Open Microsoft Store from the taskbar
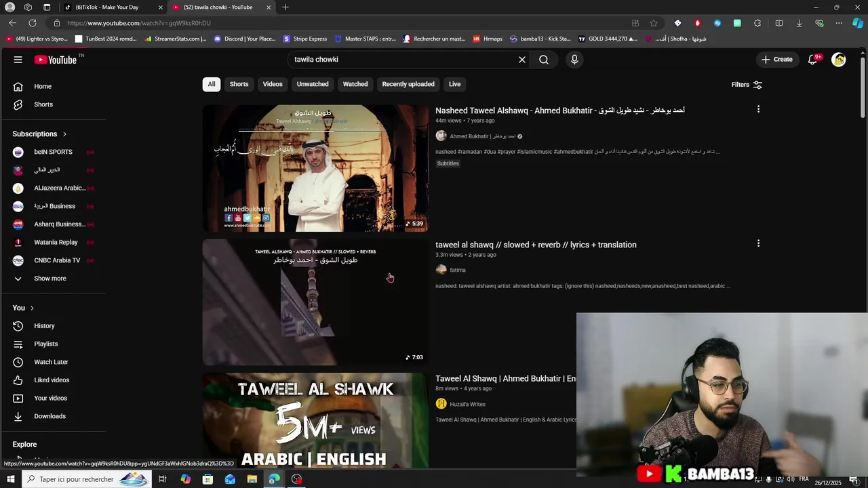This screenshot has width=868, height=488. tap(208, 479)
